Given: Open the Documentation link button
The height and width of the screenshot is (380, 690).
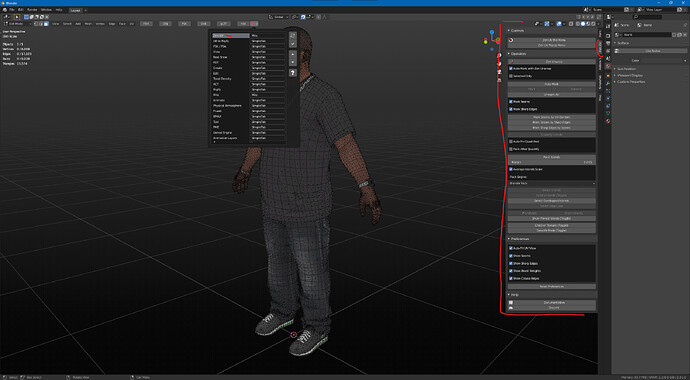Looking at the screenshot, I should (552, 303).
